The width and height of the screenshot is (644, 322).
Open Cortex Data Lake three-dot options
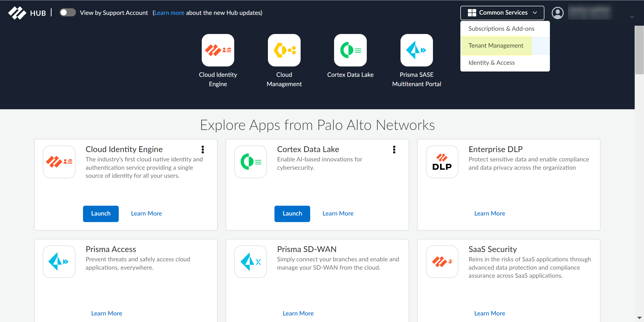394,150
